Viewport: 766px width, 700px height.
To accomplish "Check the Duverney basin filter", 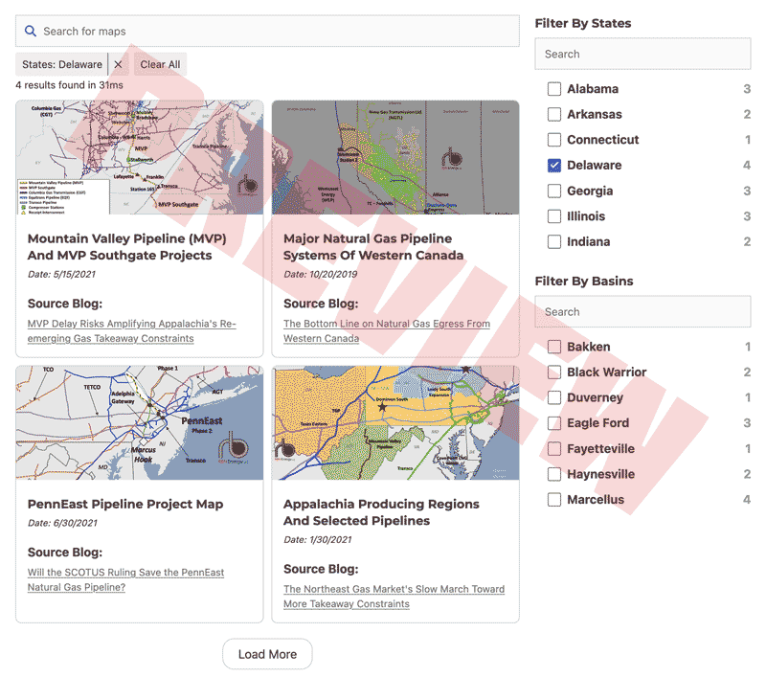I will [x=554, y=397].
